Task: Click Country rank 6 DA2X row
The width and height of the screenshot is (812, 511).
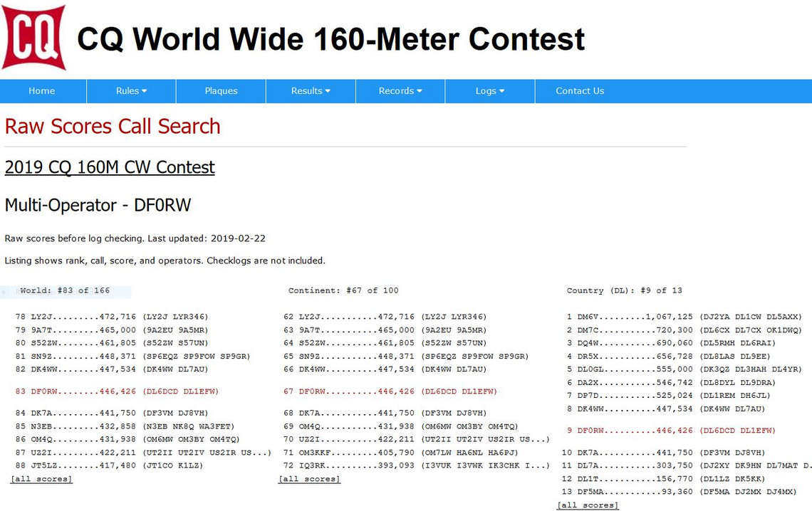Action: point(671,383)
